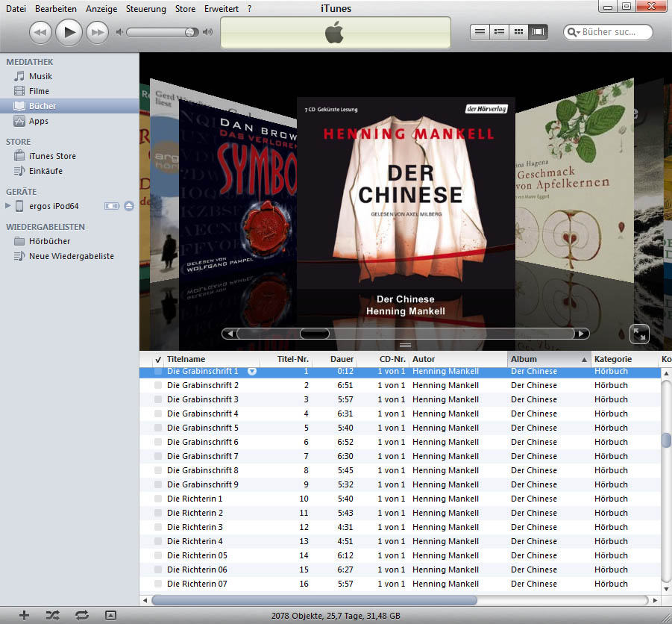Click the iPod battery status icon
Image resolution: width=672 pixels, height=624 pixels.
[x=112, y=206]
